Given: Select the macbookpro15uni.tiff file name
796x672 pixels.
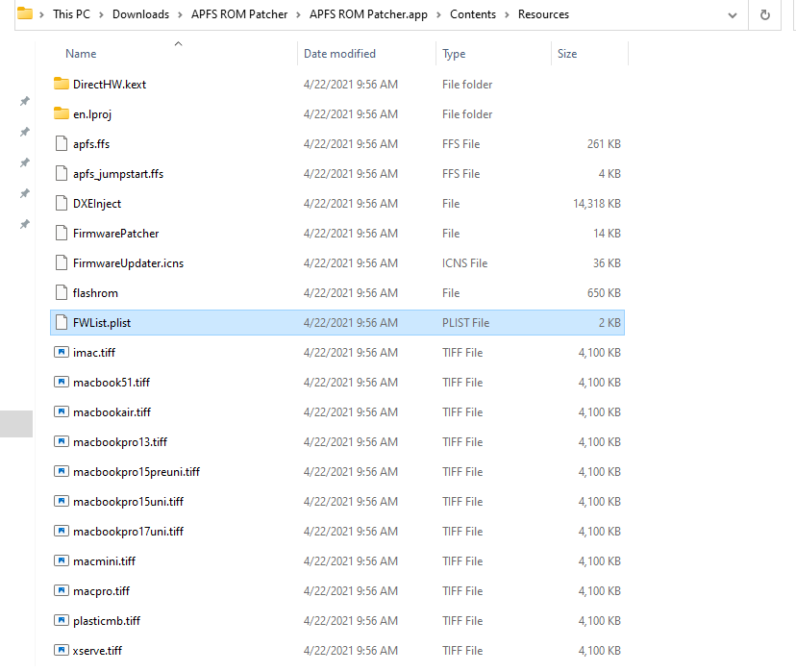Looking at the screenshot, I should tap(128, 502).
